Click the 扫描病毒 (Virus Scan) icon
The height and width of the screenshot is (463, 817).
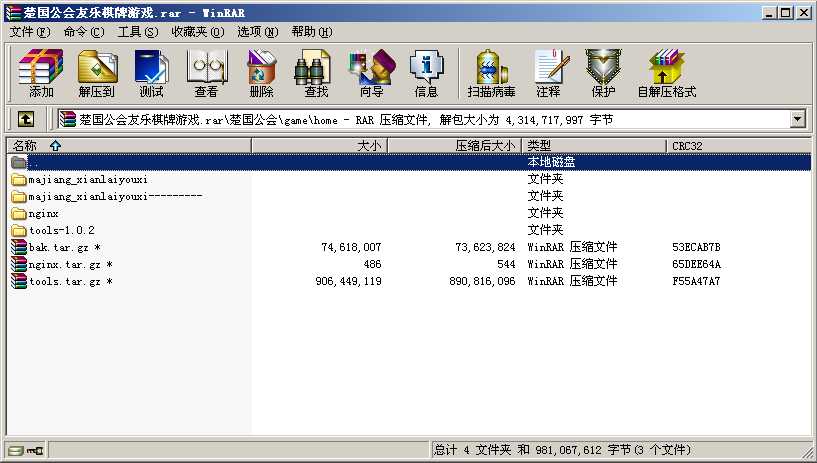[491, 73]
